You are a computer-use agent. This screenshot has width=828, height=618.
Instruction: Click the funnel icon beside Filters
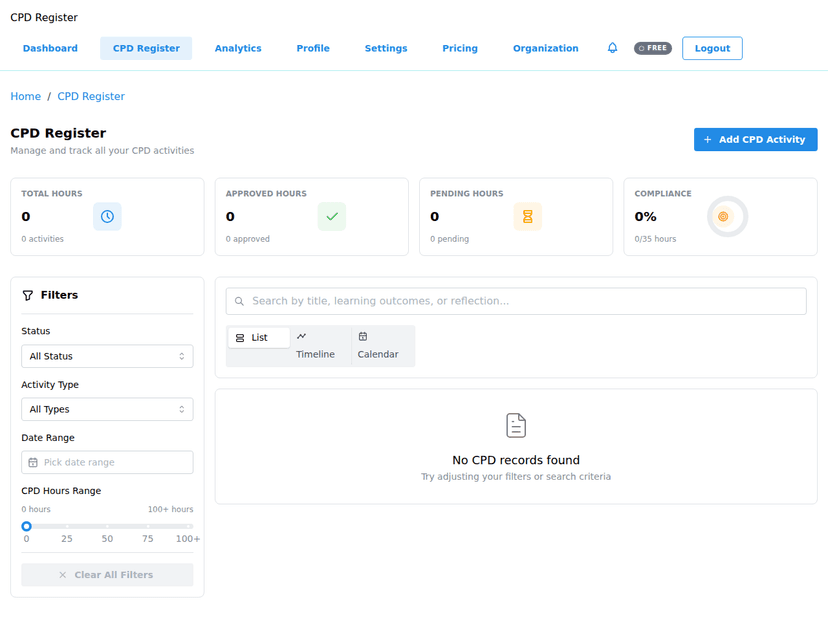tap(28, 296)
